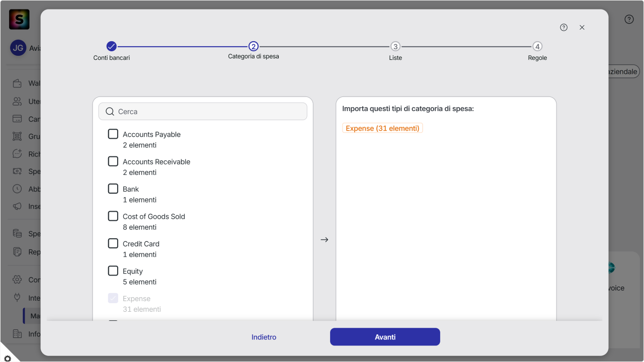The width and height of the screenshot is (644, 362).
Task: Open the Integrations plug sidebar icon
Action: tap(18, 298)
